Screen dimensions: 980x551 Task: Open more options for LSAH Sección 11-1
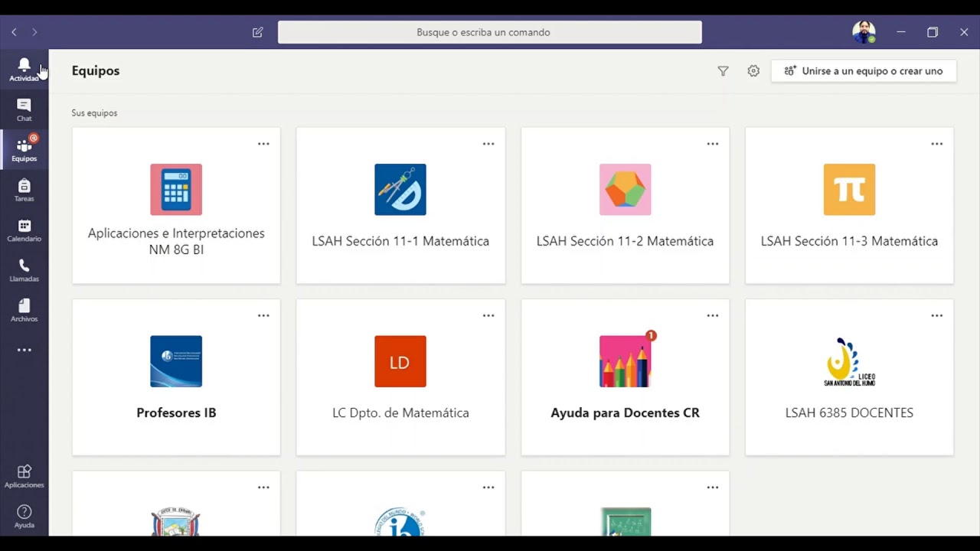(x=488, y=144)
